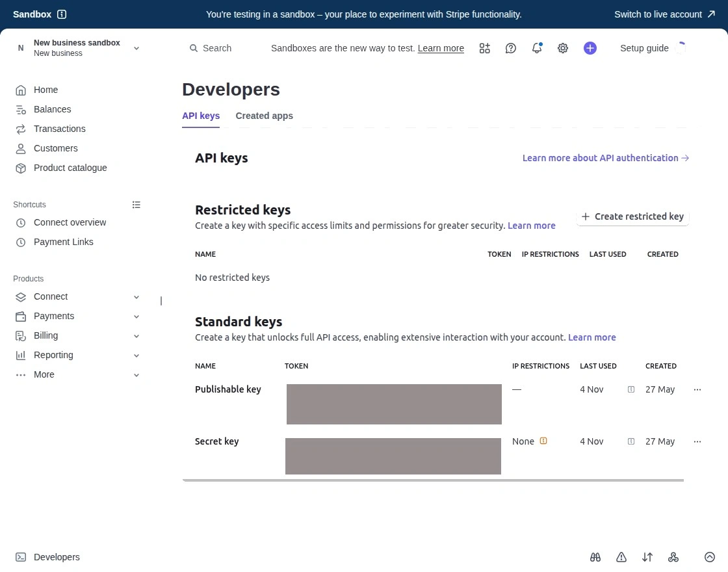Open the Errors panel via warning triangle icon
Viewport: 728px width, 572px height.
(x=621, y=557)
